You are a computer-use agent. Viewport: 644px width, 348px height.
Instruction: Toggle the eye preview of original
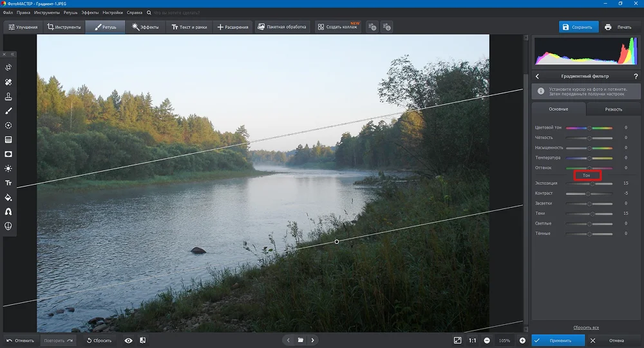click(x=129, y=341)
